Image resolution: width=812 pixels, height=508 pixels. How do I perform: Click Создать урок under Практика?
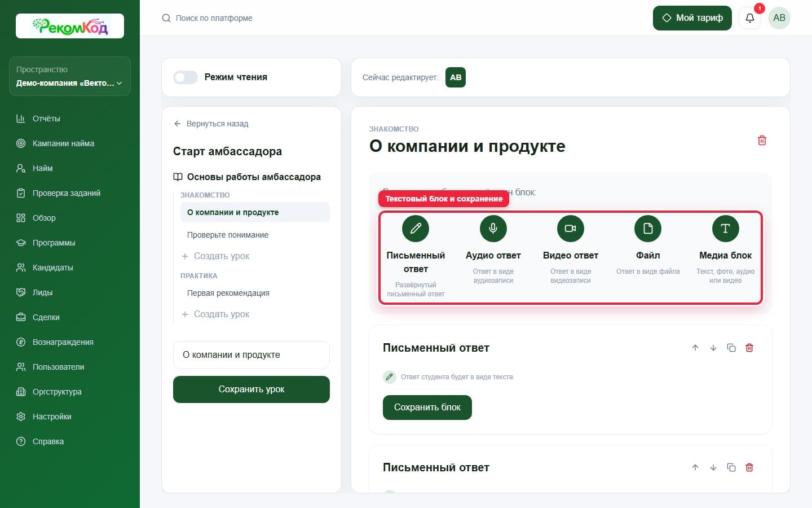pyautogui.click(x=215, y=314)
